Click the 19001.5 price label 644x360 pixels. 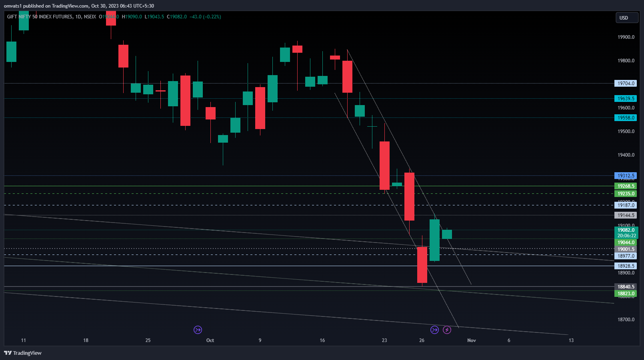coord(626,249)
